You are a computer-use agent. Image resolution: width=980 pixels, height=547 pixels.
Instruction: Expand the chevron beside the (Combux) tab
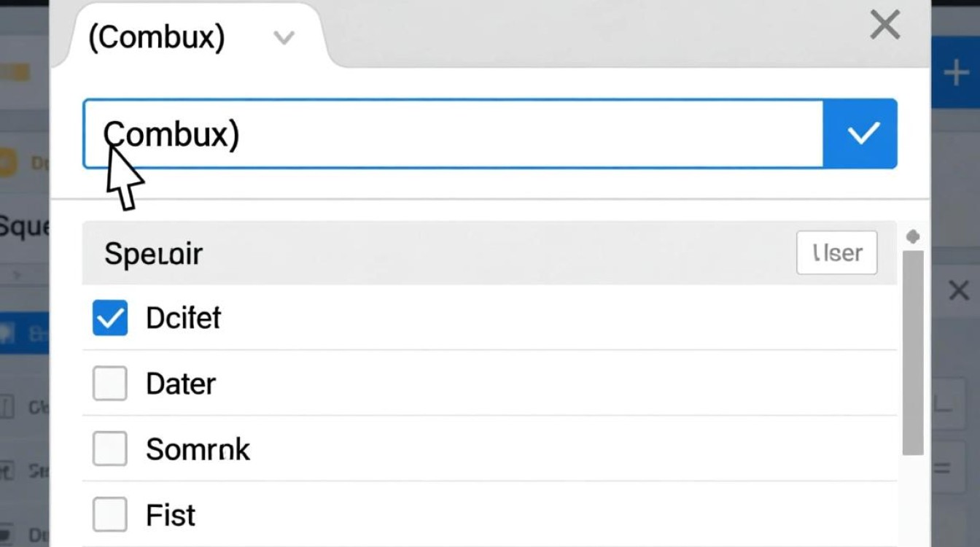pyautogui.click(x=283, y=37)
